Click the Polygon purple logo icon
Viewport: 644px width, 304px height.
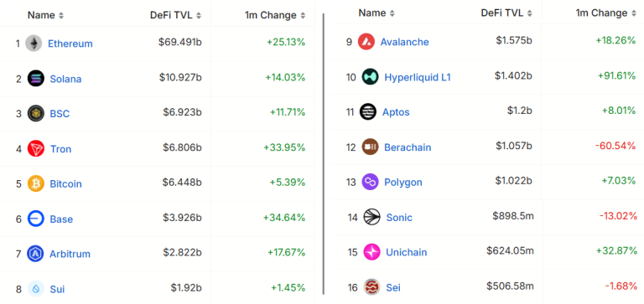[370, 182]
